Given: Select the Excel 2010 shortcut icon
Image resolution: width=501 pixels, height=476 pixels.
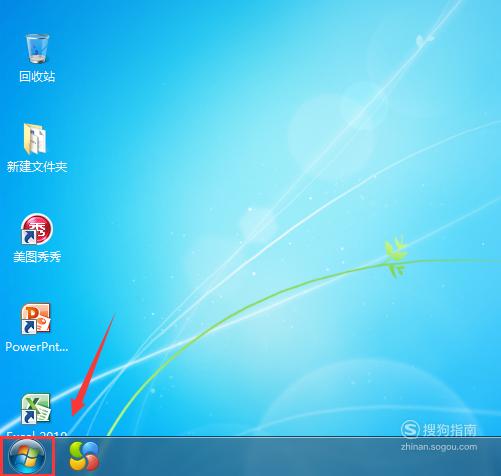Looking at the screenshot, I should (36, 409).
